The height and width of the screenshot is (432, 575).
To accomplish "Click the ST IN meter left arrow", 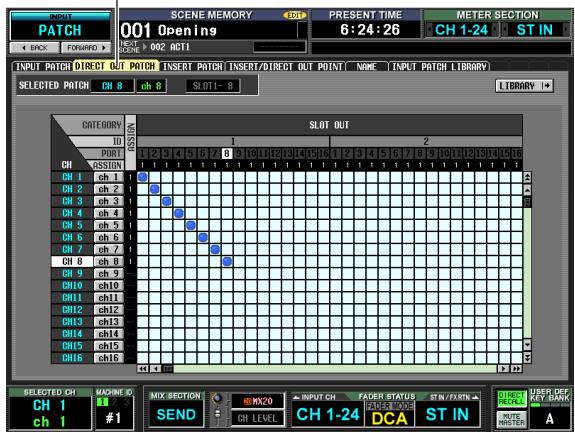I will [505, 30].
